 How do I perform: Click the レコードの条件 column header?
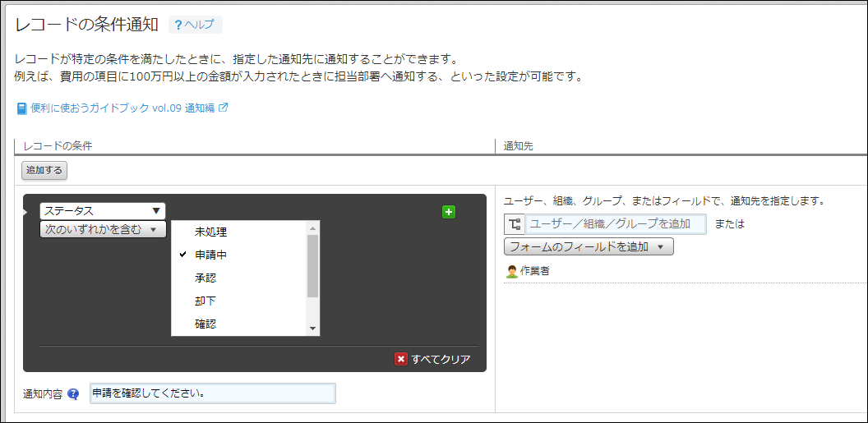point(58,146)
